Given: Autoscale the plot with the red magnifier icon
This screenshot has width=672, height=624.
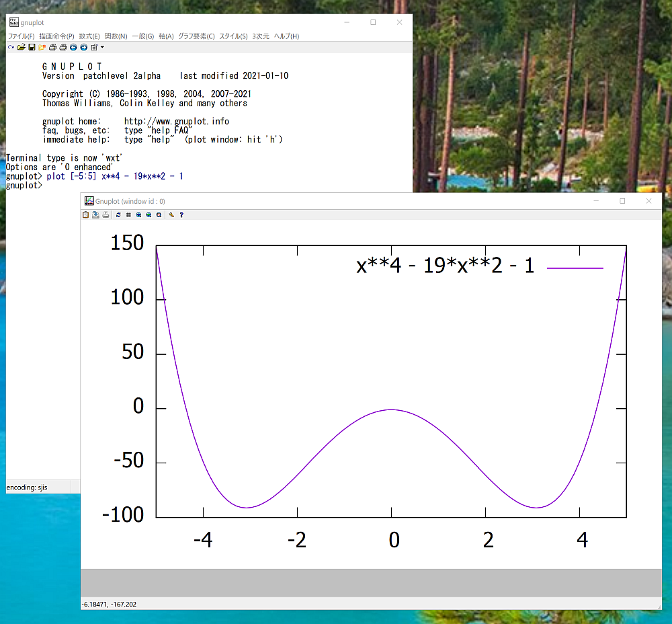Looking at the screenshot, I should [159, 215].
